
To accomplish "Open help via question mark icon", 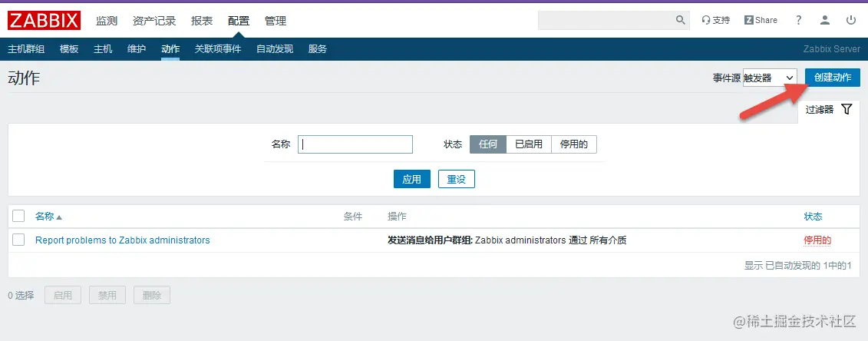I will pyautogui.click(x=798, y=20).
